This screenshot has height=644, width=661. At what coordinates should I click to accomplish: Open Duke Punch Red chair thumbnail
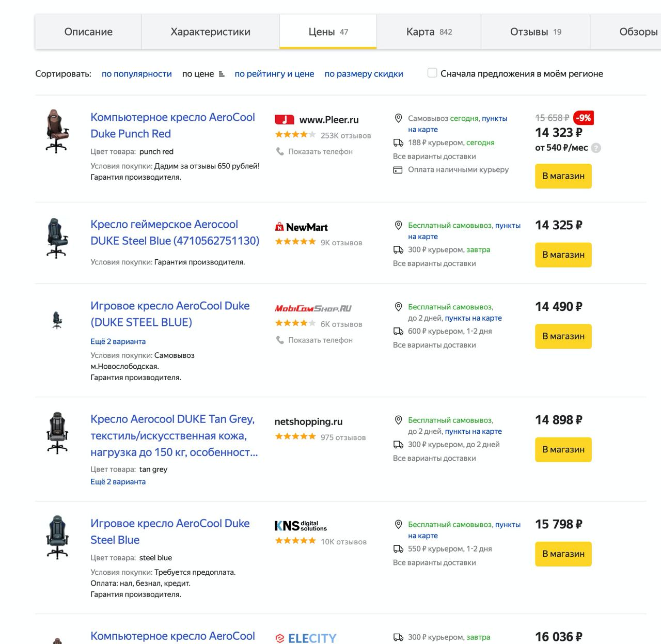(57, 131)
